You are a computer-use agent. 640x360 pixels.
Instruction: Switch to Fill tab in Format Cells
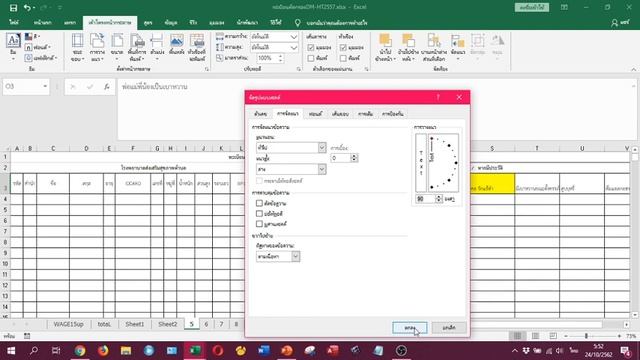pyautogui.click(x=365, y=114)
